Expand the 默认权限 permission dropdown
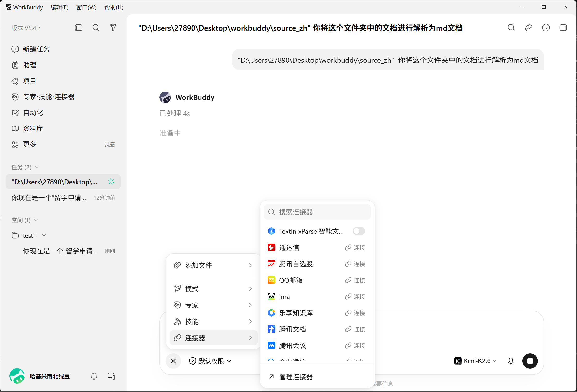Screen dimensions: 577x392 [x=210, y=361]
